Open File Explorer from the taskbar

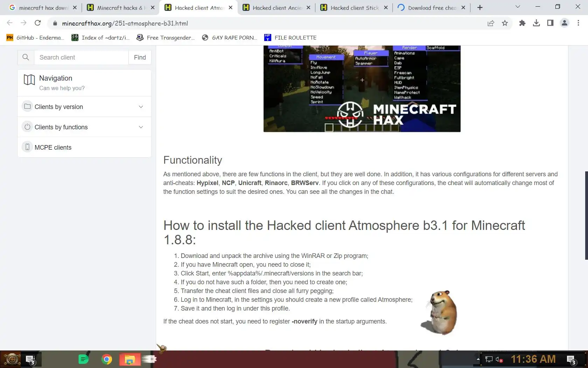pos(130,359)
